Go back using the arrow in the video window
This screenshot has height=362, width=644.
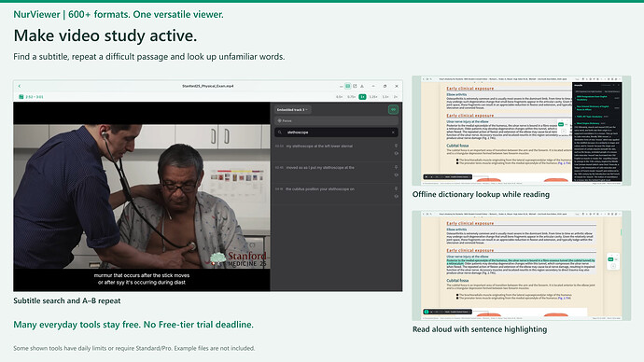(20, 86)
